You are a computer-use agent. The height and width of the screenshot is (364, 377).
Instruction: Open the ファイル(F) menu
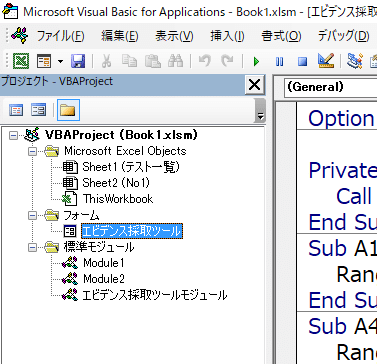pos(60,36)
